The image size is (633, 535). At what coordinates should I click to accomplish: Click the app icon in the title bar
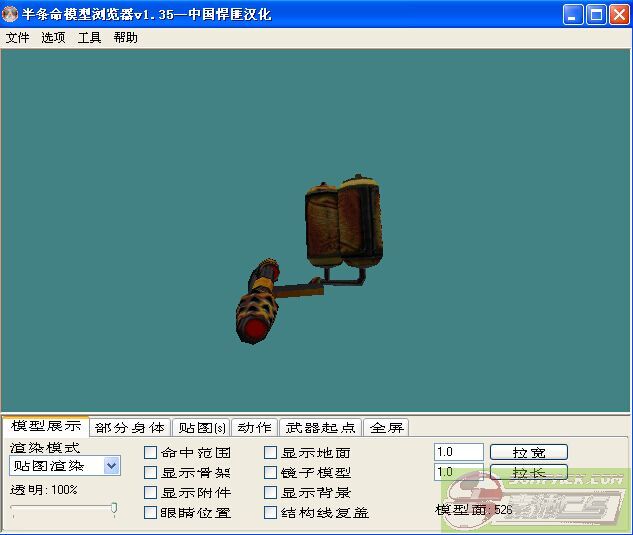click(x=11, y=14)
